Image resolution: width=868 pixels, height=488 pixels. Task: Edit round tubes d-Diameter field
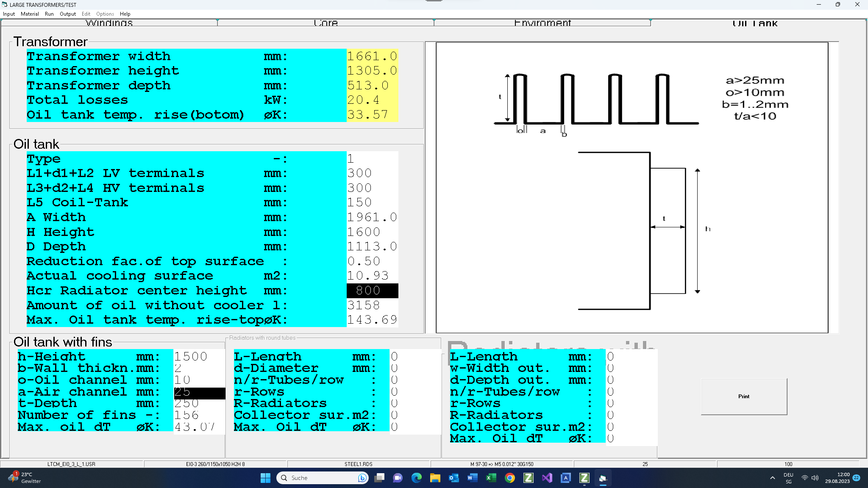point(415,369)
